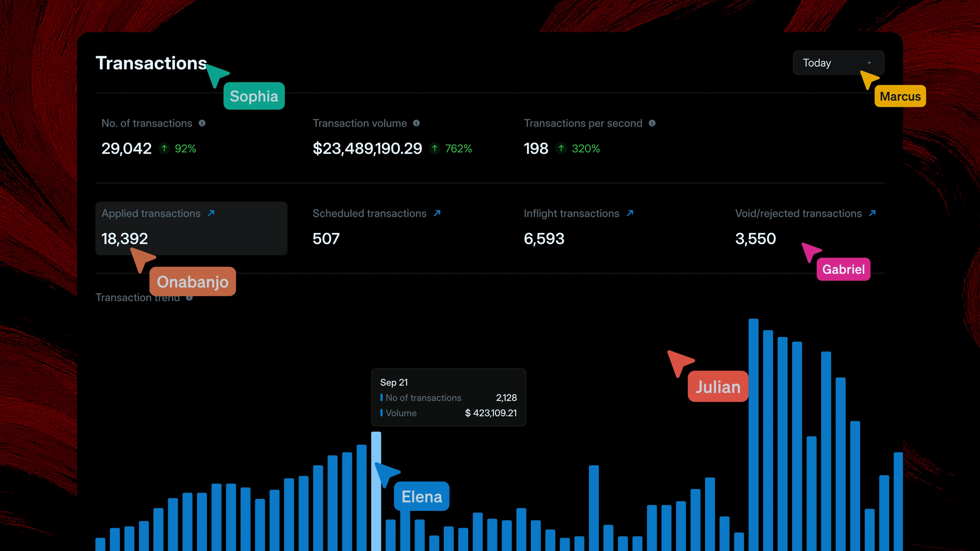
Task: Click the green arrow beside 762%
Action: [435, 148]
